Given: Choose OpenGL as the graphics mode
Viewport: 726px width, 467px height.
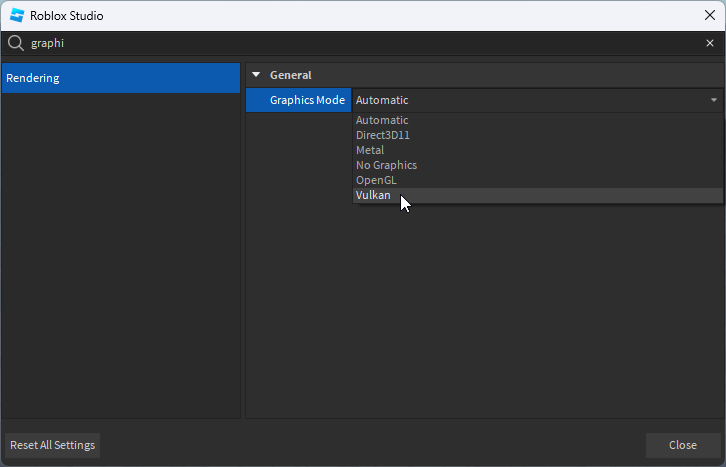Looking at the screenshot, I should (376, 180).
